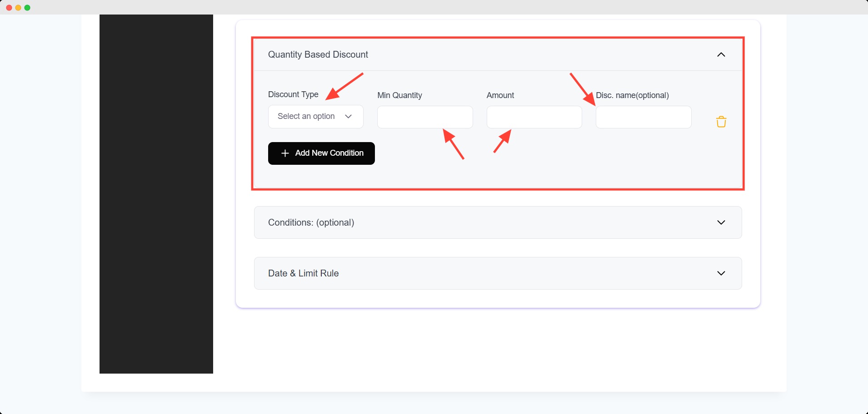Close the window with the red button
Image resolution: width=868 pixels, height=414 pixels.
coord(9,8)
